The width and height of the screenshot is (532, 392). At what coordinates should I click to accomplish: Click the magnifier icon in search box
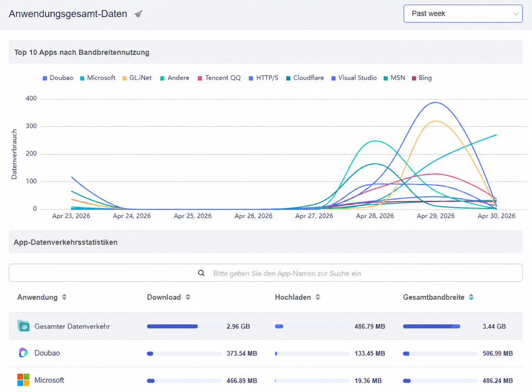pyautogui.click(x=201, y=273)
